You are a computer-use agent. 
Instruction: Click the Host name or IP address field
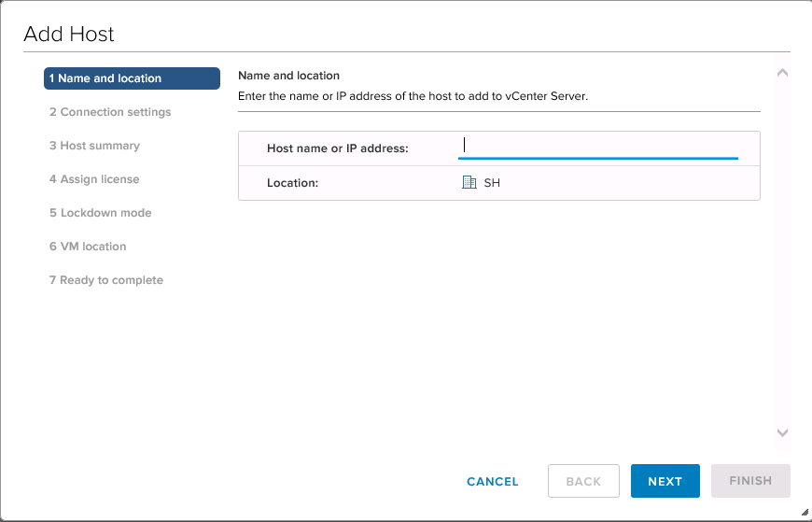[x=598, y=147]
